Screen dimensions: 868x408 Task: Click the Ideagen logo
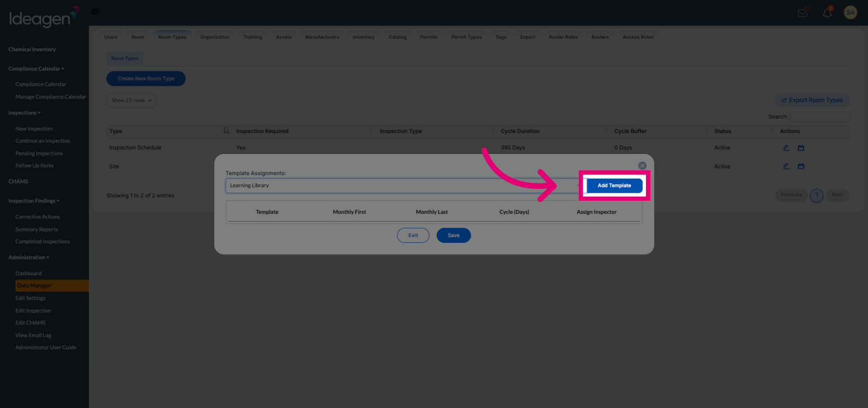pos(44,17)
